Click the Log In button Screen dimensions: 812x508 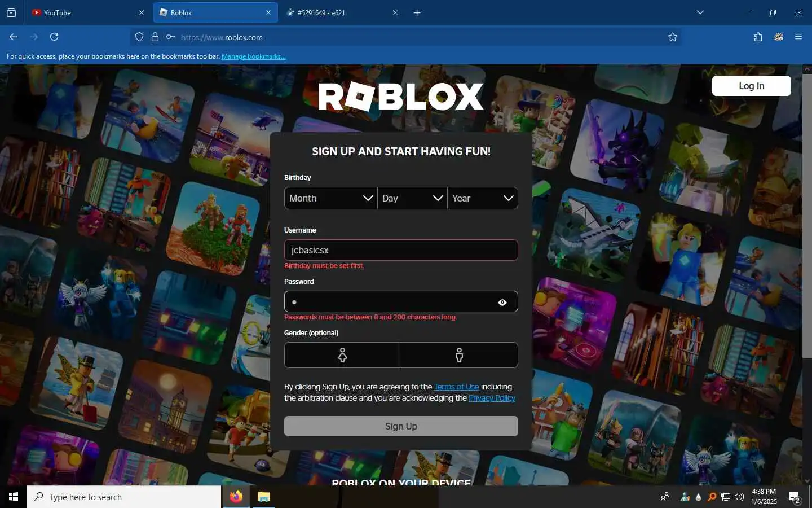tap(751, 86)
